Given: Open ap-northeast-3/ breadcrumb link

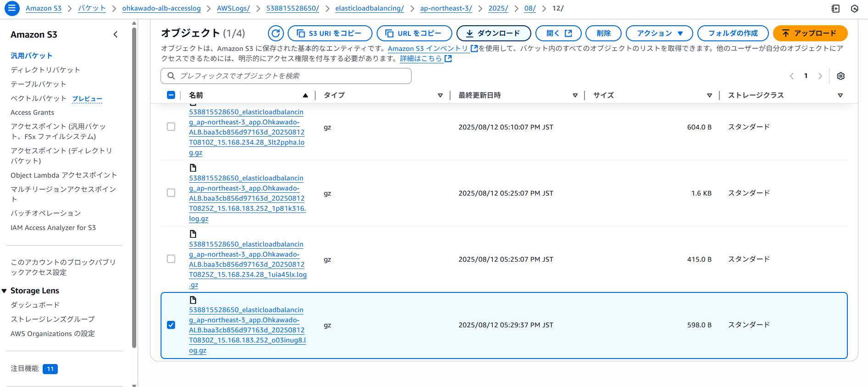Looking at the screenshot, I should point(446,8).
